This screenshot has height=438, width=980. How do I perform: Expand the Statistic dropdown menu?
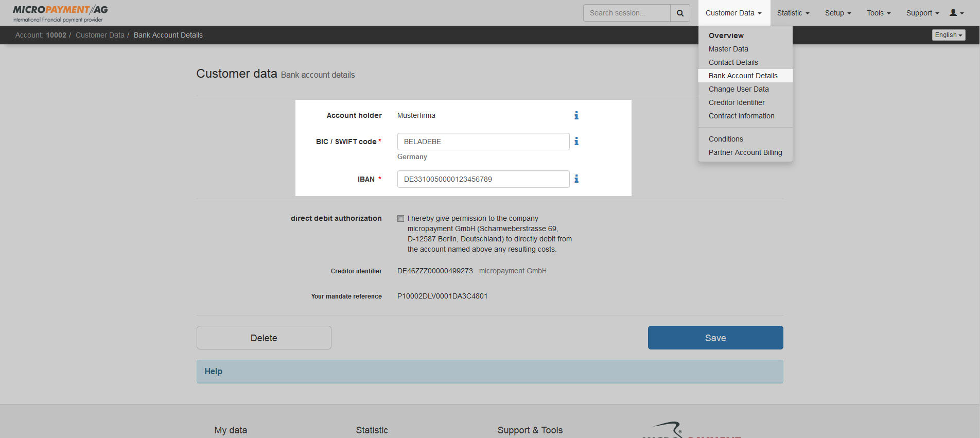[793, 13]
